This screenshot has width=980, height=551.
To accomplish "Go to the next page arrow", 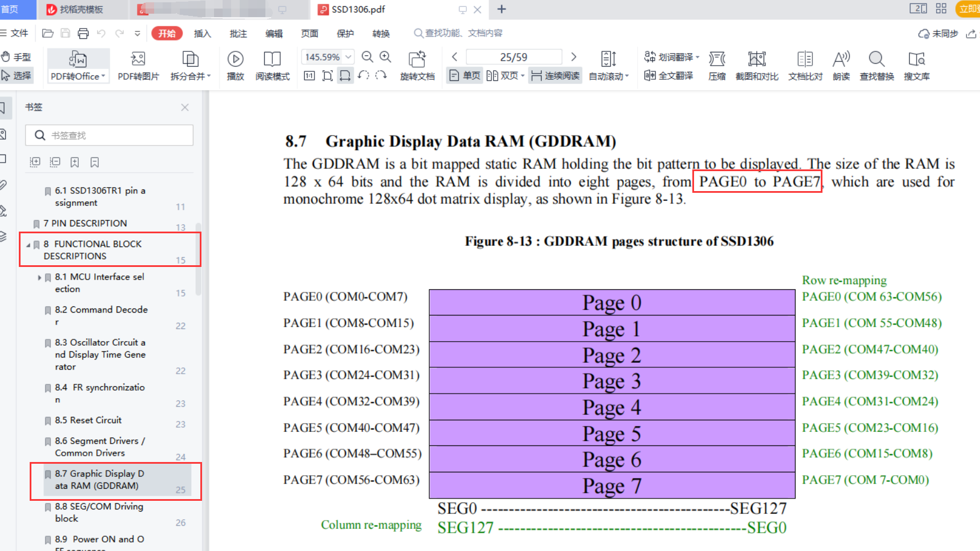I will 574,57.
